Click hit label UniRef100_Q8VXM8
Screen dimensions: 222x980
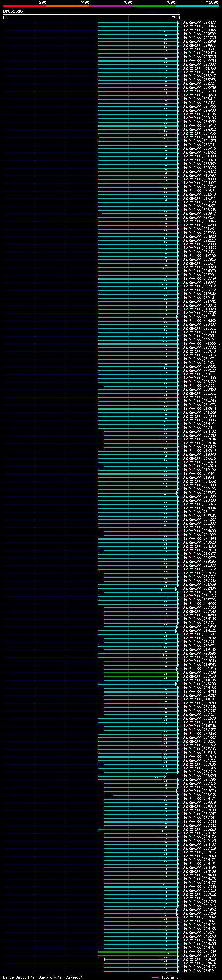tap(199, 707)
